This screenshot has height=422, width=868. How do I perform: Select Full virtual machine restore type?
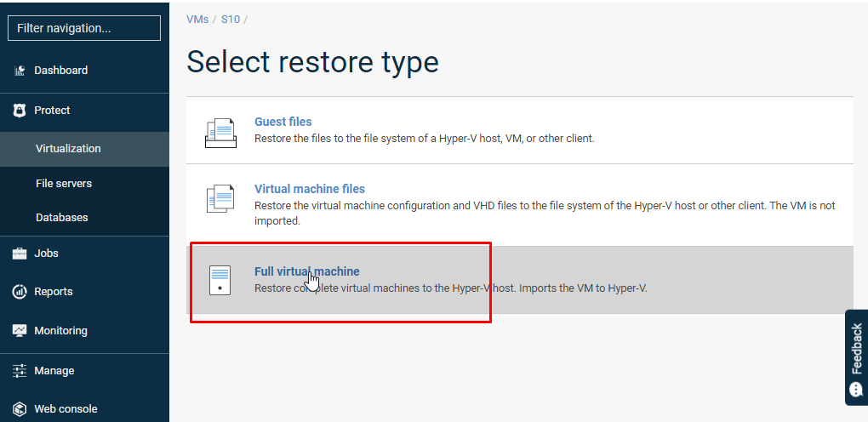pyautogui.click(x=307, y=271)
